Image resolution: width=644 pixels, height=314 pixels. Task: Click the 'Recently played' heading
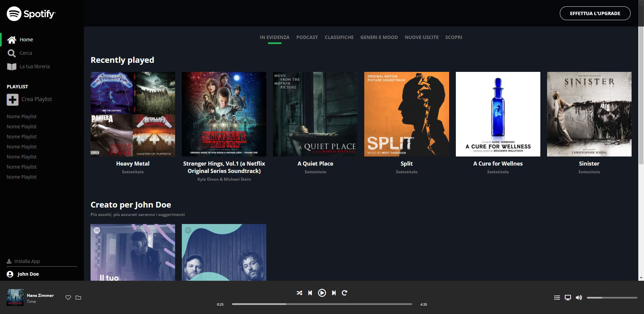[122, 60]
